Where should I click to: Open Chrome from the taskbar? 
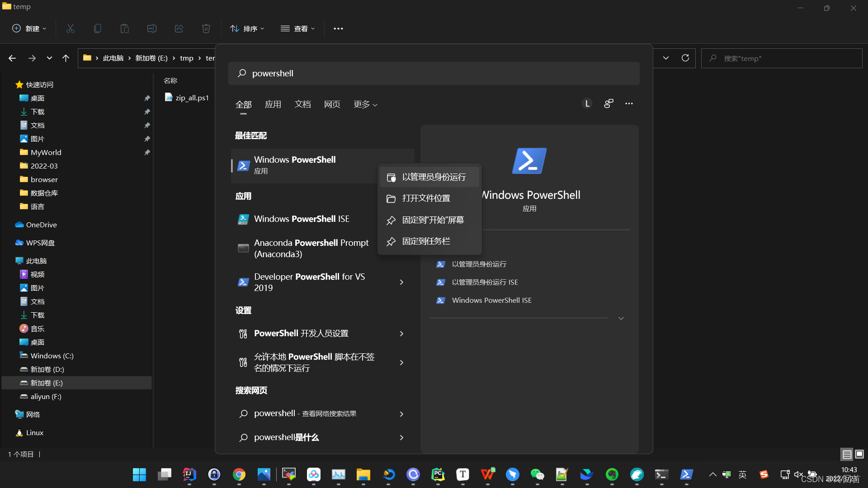[x=239, y=474]
